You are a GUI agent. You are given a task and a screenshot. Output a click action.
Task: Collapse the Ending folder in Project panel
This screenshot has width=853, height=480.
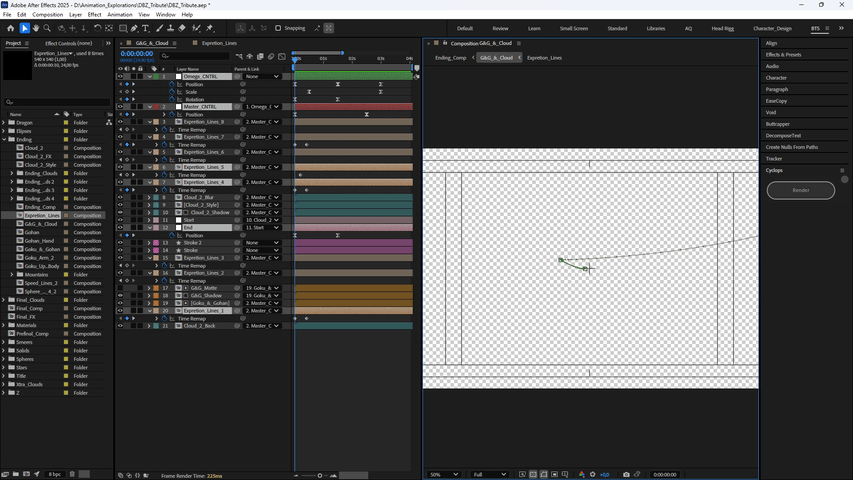tap(4, 140)
